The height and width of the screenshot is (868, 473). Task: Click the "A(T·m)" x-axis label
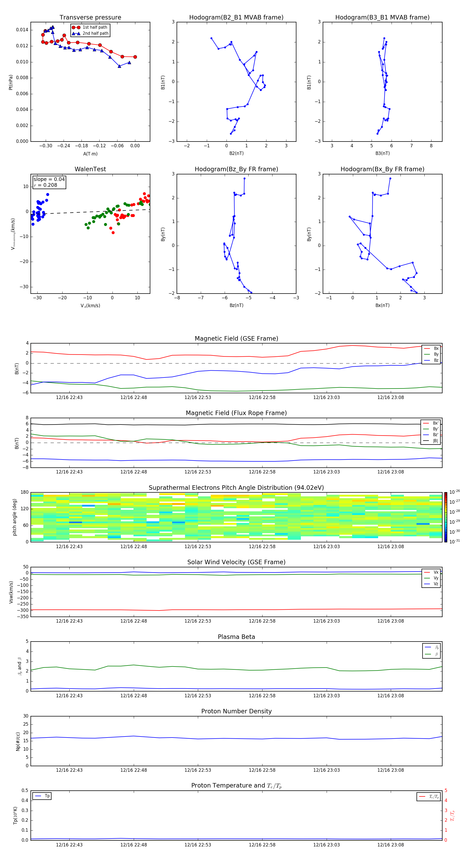(x=90, y=154)
